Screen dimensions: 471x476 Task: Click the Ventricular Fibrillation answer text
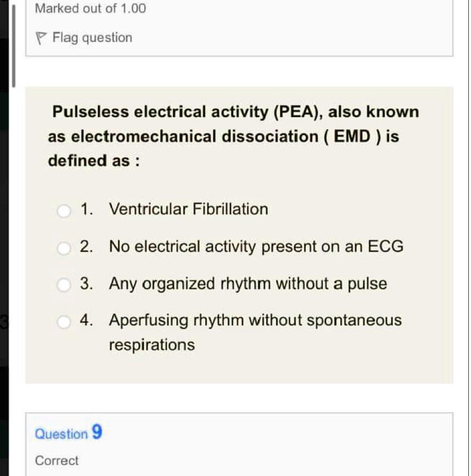(x=188, y=209)
